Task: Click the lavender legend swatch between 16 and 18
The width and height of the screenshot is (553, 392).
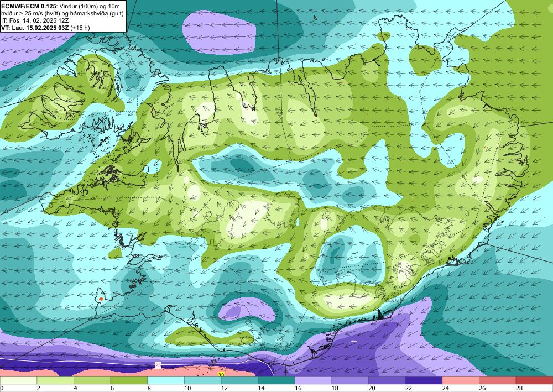Action: (x=313, y=380)
